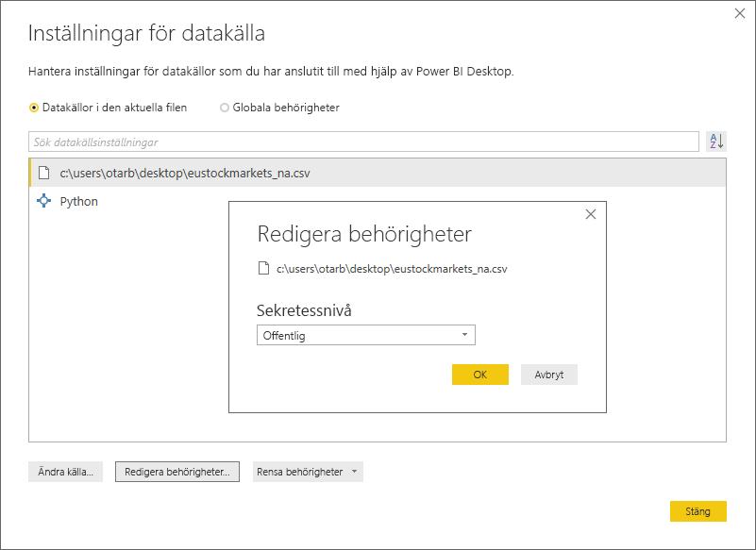Cancel with the Avbryt button
The image size is (756, 550).
(x=549, y=375)
